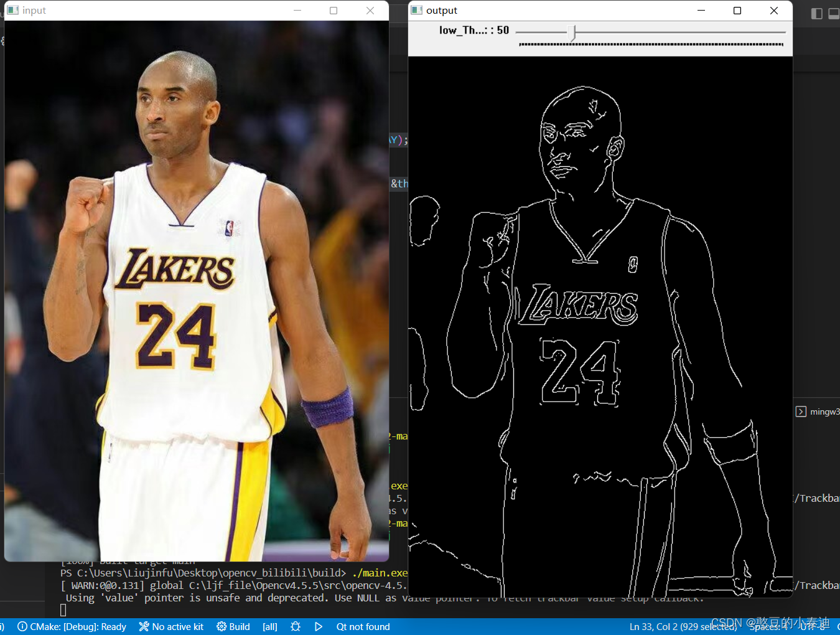Screen dimensions: 840x635
Task: Click the photo in the input window
Action: [197, 291]
